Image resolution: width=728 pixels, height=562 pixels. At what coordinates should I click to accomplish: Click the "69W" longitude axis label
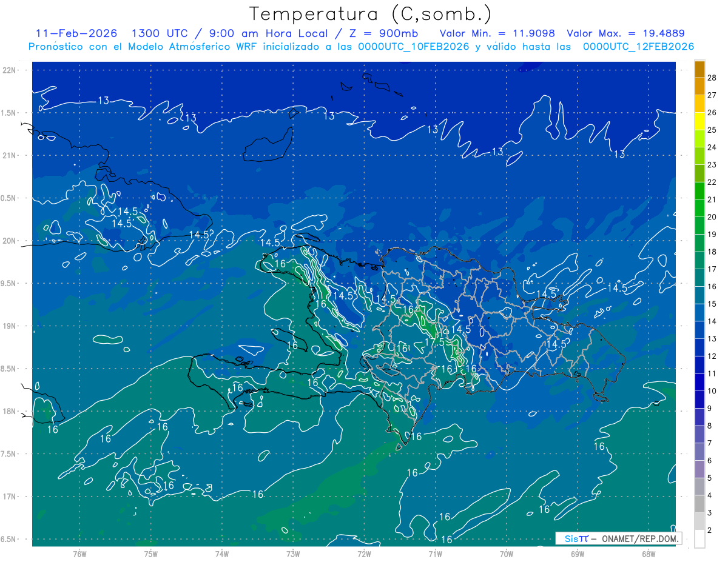click(578, 554)
